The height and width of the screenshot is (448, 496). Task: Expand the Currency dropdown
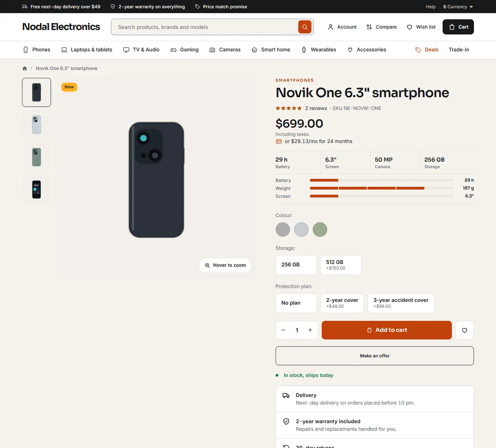(458, 7)
